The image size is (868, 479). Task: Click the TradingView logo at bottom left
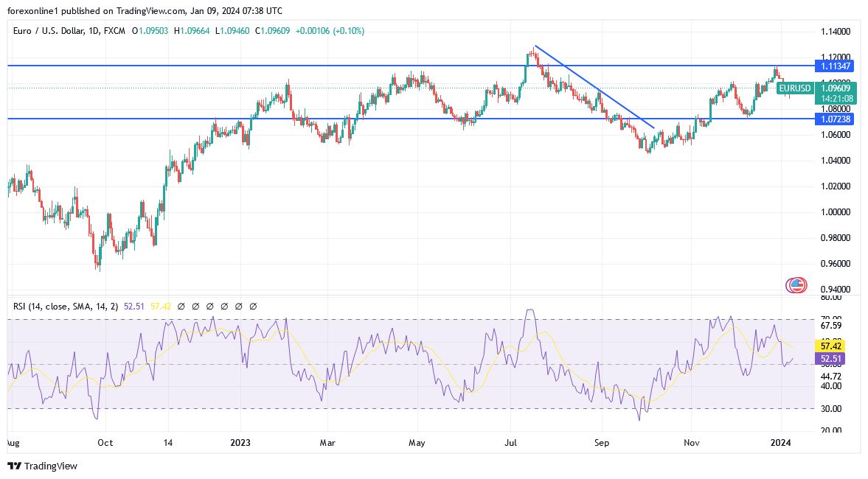[43, 466]
